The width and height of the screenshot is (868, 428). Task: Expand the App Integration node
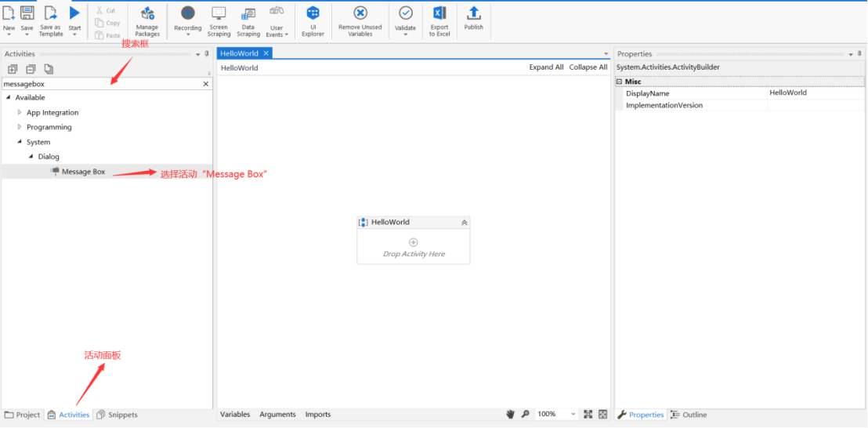tap(20, 112)
